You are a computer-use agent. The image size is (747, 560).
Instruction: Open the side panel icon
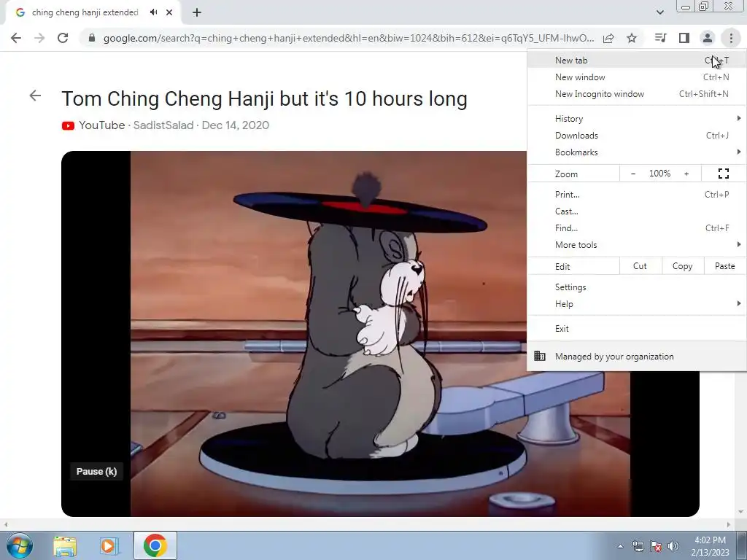684,38
